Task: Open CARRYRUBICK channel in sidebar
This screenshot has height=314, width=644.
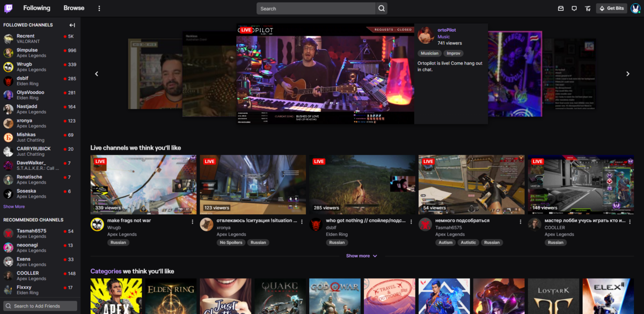Action: click(40, 151)
